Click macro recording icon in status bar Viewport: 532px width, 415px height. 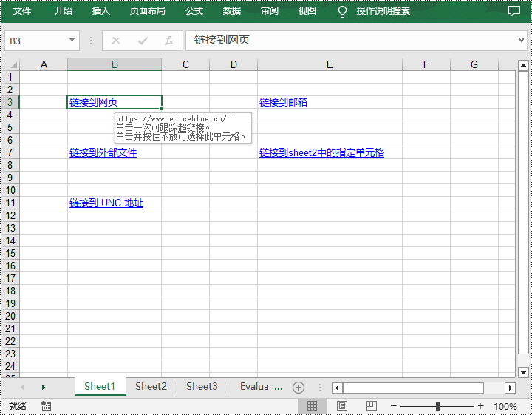46,406
